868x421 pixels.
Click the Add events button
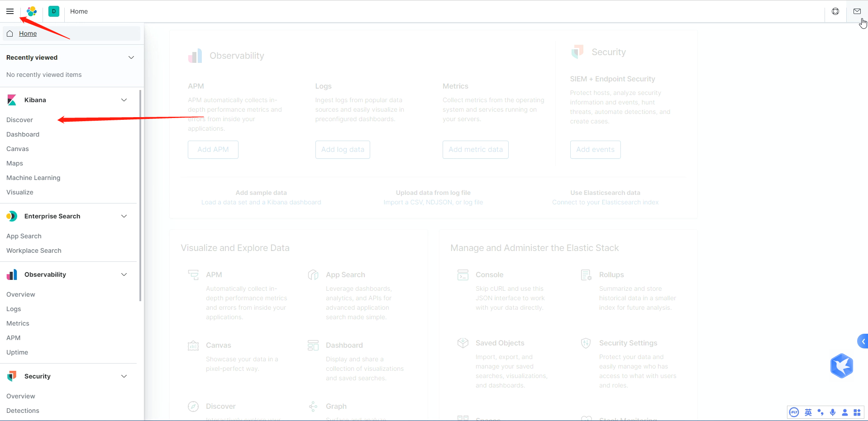tap(596, 150)
